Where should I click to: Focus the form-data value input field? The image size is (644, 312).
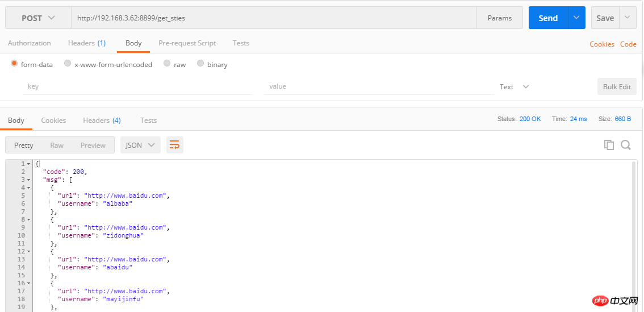pos(379,86)
